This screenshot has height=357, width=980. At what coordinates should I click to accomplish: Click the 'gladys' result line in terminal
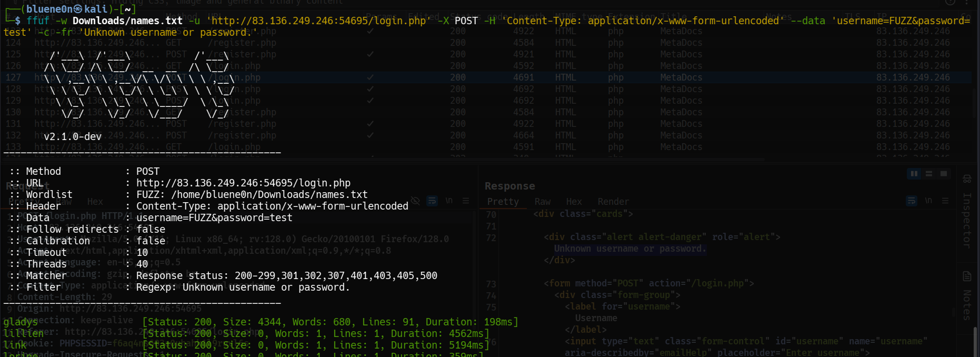click(21, 322)
